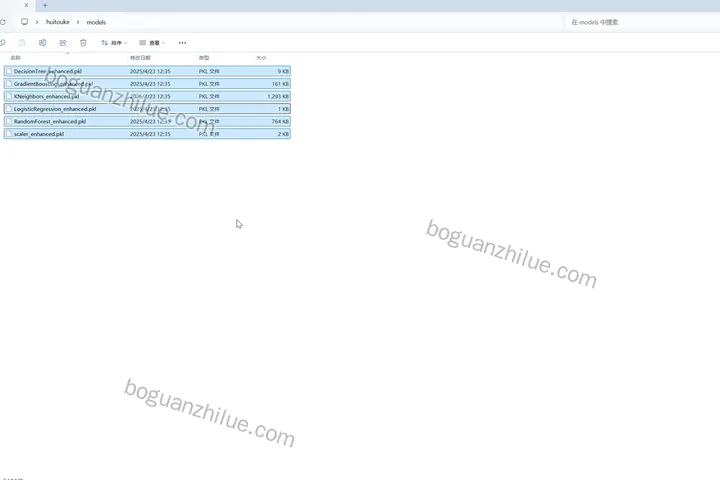Click the 1,293 KB size of KNeighbors file
The width and height of the screenshot is (720, 480).
278,96
